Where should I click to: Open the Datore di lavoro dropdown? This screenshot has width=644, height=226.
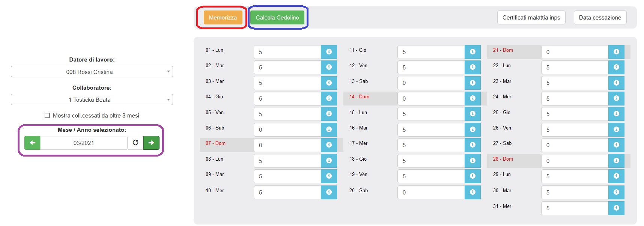(x=92, y=72)
